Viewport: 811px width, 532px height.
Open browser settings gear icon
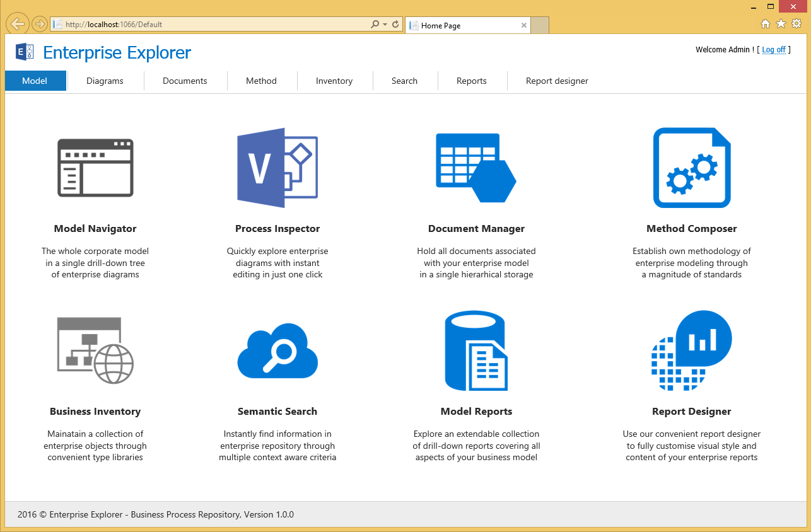coord(796,24)
